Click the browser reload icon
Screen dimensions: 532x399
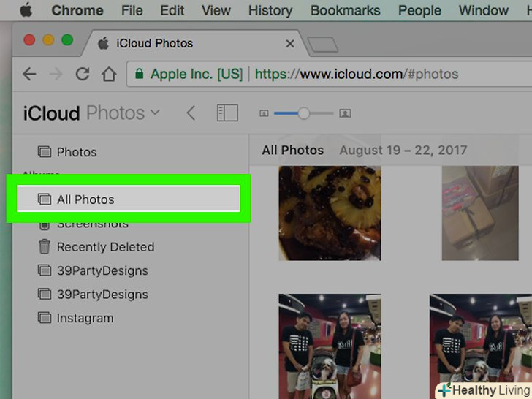coord(82,74)
